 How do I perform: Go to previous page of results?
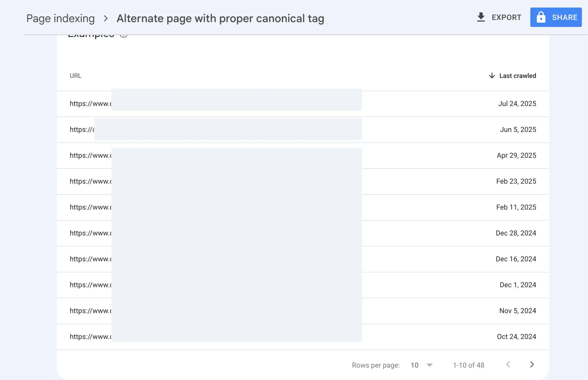click(x=508, y=365)
